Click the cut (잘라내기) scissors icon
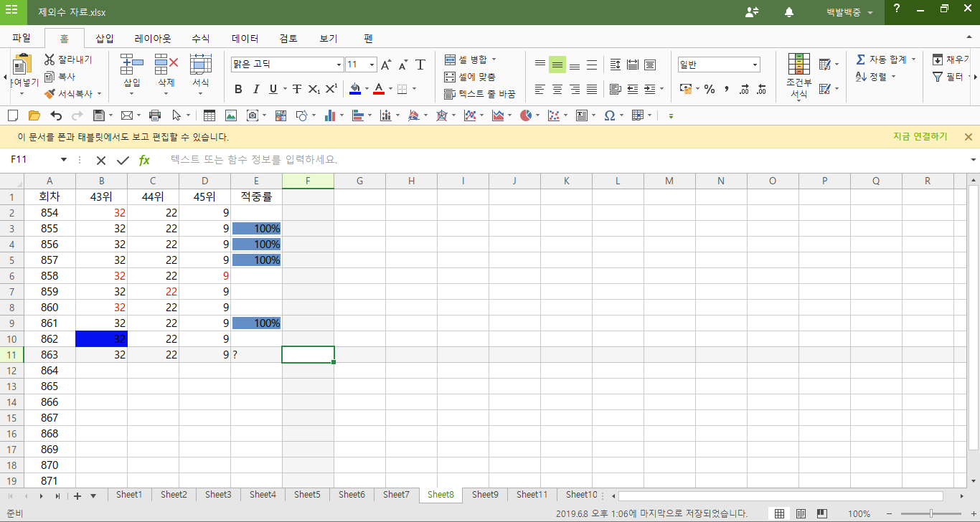Image resolution: width=980 pixels, height=522 pixels. (x=50, y=60)
